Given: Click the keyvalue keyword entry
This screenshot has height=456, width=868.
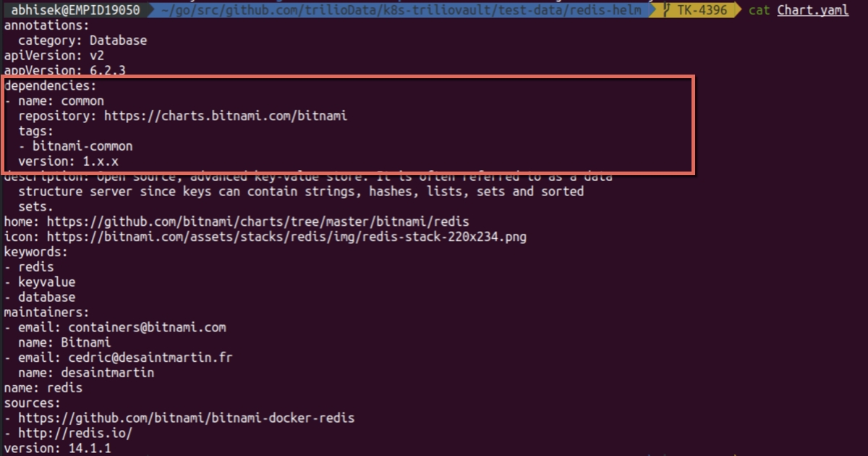Looking at the screenshot, I should (46, 282).
